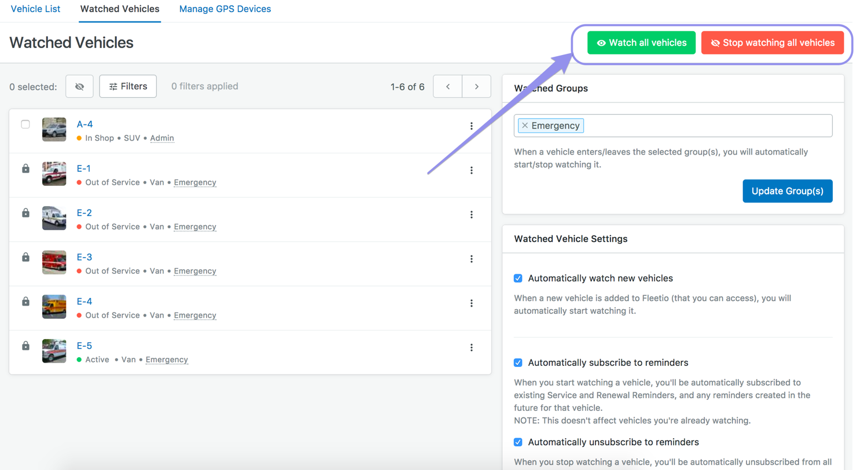Click the 'Active' status of E-5
Viewport: 868px width, 470px height.
coord(97,359)
